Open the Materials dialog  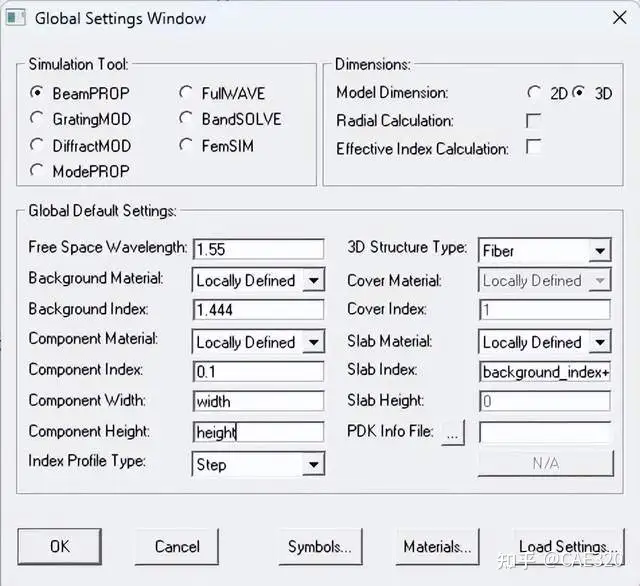point(438,546)
